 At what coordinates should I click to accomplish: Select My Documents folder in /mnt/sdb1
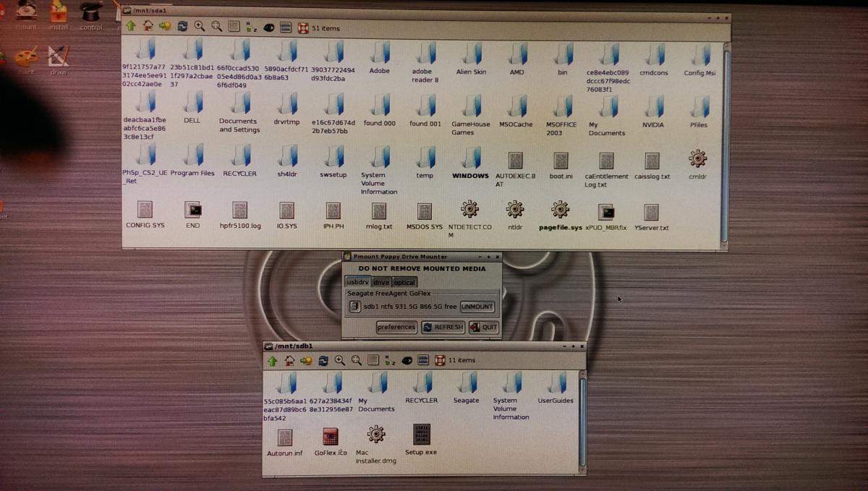[377, 392]
